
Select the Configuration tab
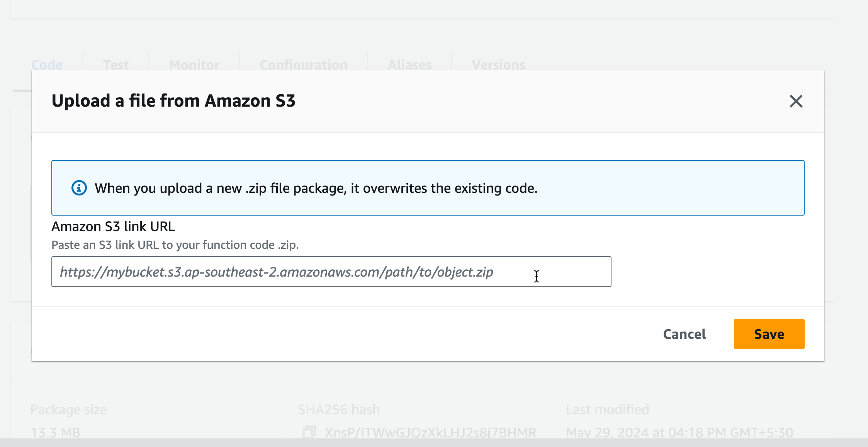(304, 65)
